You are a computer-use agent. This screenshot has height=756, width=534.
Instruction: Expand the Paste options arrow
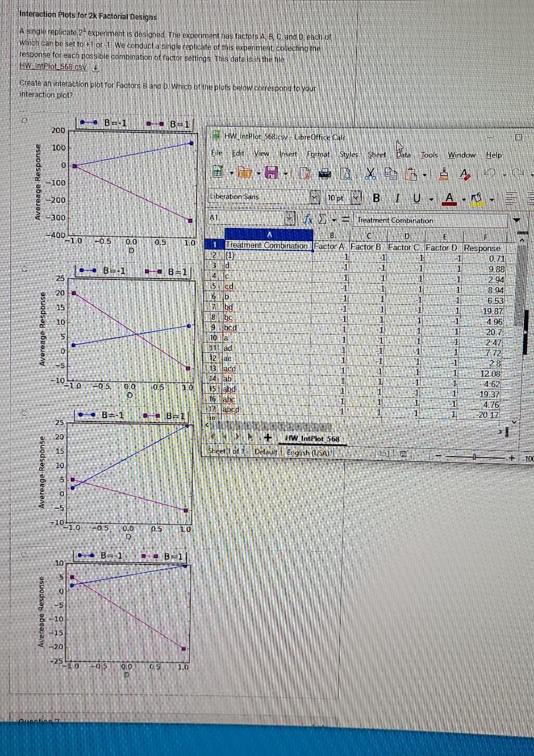(424, 176)
